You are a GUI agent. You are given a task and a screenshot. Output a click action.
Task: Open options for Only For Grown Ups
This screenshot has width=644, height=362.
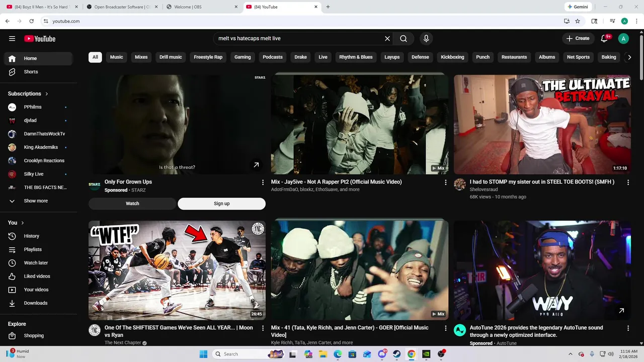[263, 183]
